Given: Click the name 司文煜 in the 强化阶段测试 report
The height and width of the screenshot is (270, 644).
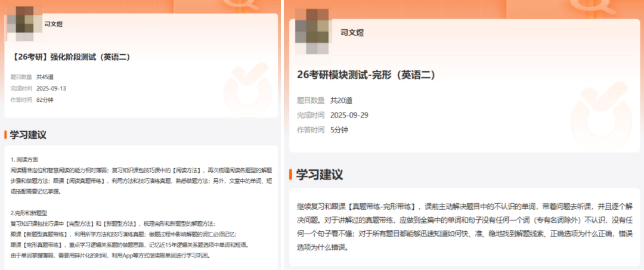Looking at the screenshot, I should tap(54, 24).
